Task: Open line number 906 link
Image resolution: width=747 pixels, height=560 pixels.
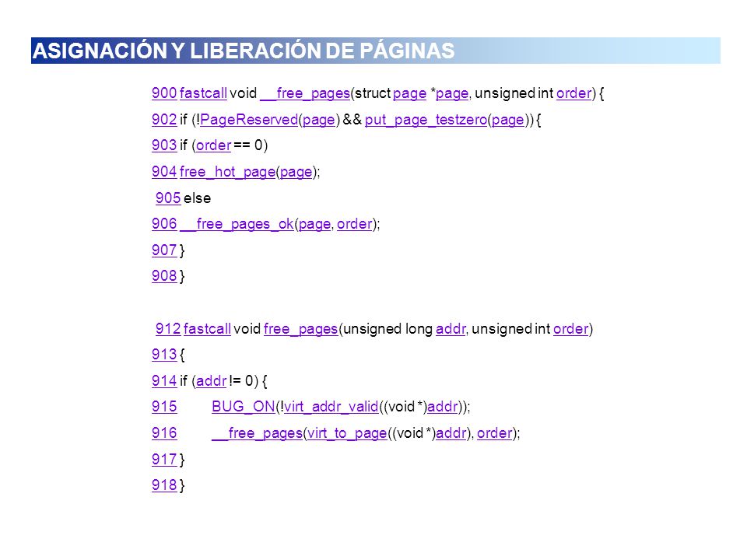Action: (164, 223)
